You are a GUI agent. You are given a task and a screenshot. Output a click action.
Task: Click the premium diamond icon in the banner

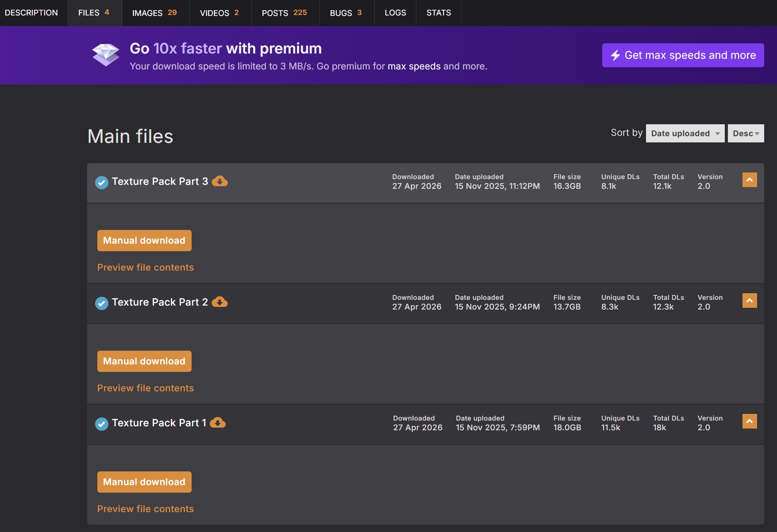pos(106,55)
